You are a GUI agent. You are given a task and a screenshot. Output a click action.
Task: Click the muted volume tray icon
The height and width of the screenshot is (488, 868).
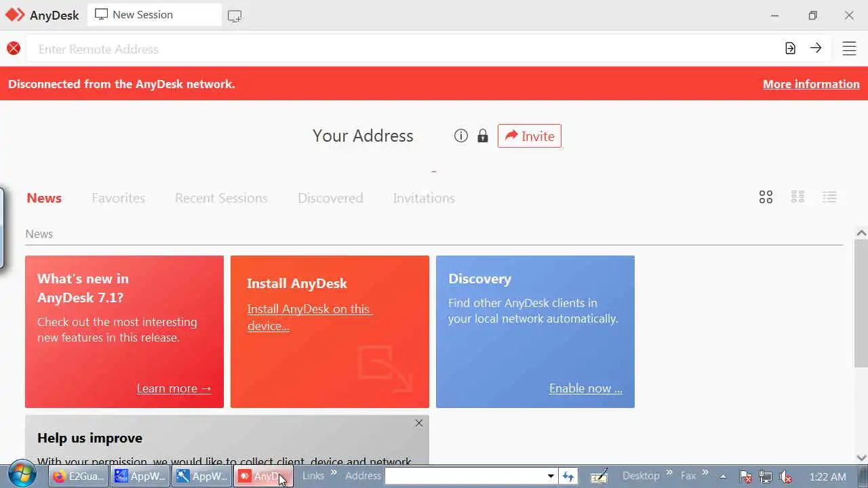(785, 477)
